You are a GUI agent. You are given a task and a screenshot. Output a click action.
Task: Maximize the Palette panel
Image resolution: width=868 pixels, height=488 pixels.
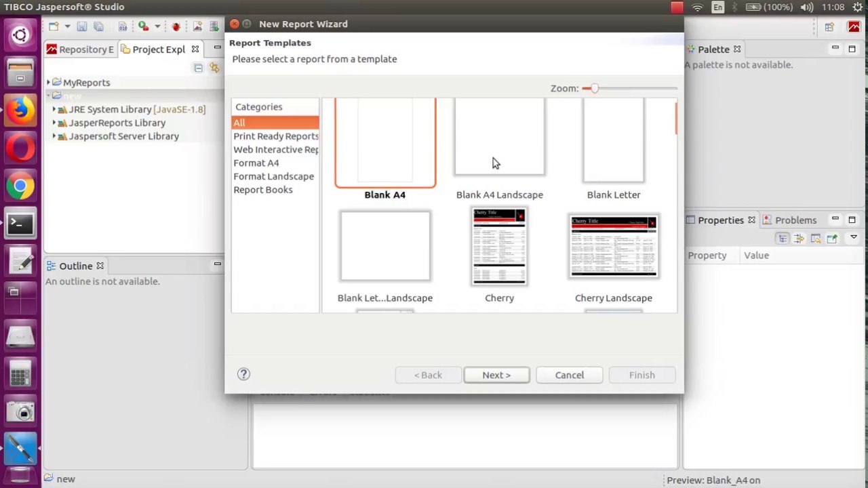(x=852, y=48)
